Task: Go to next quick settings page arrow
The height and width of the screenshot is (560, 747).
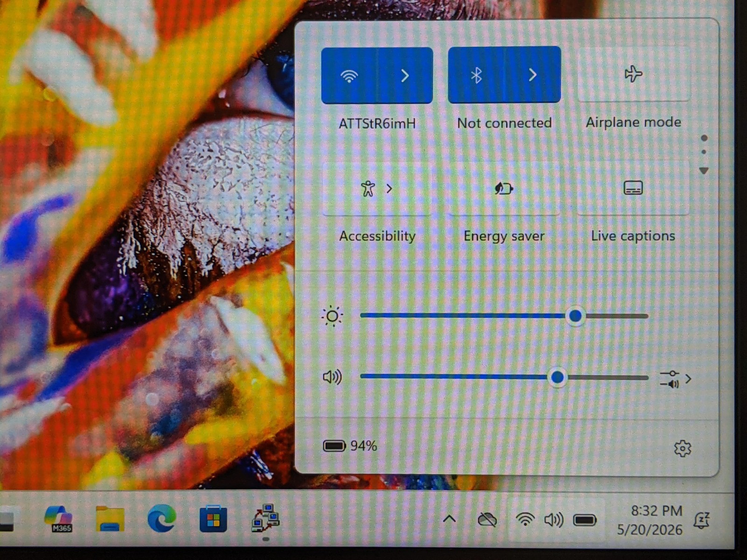Action: [704, 171]
